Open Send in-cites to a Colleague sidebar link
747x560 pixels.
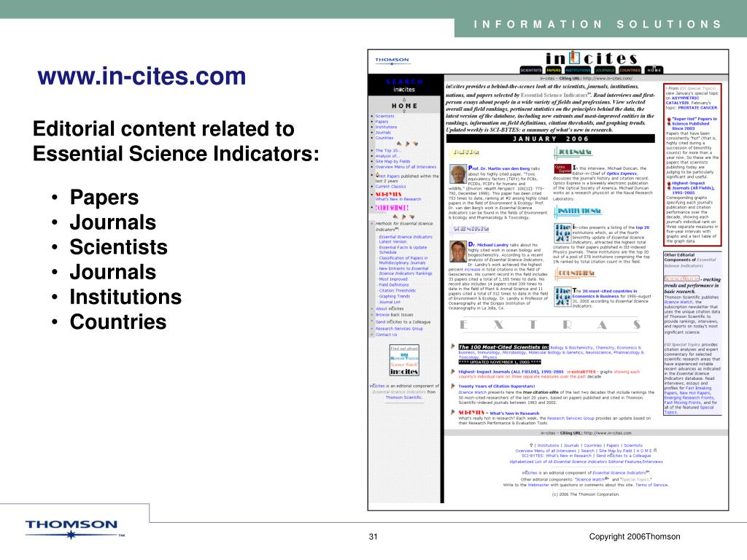[403, 322]
